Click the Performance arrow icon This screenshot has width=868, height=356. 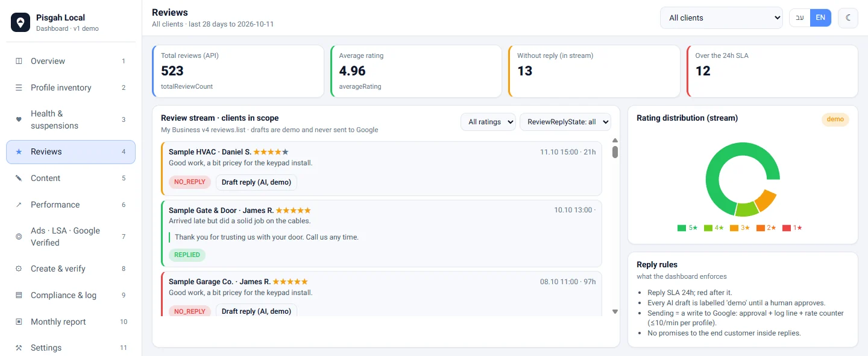(x=19, y=205)
